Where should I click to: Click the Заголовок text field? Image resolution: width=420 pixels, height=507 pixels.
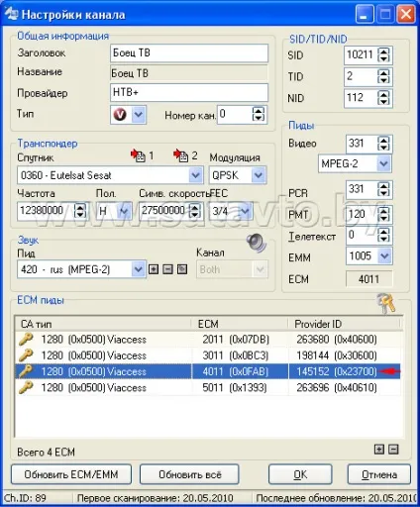point(189,53)
